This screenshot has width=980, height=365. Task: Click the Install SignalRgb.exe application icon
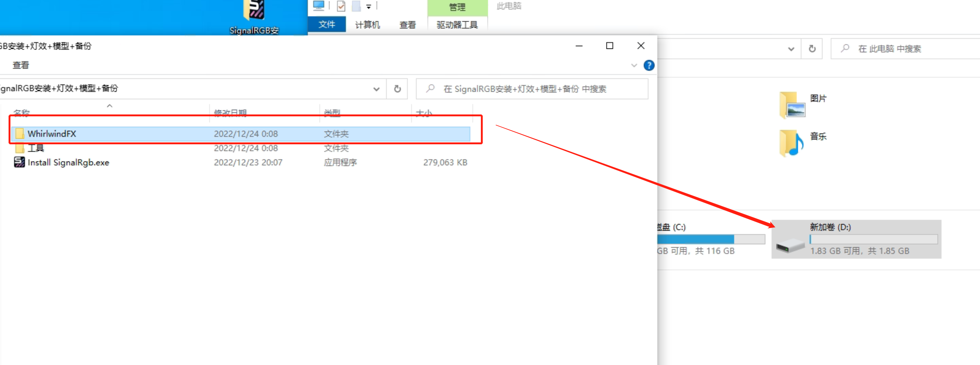click(19, 163)
